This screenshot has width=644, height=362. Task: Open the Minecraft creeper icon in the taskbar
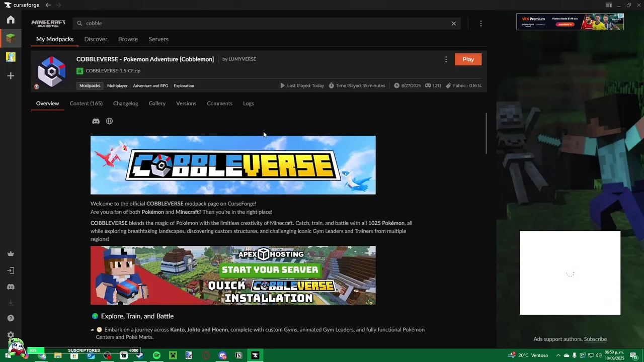173,355
